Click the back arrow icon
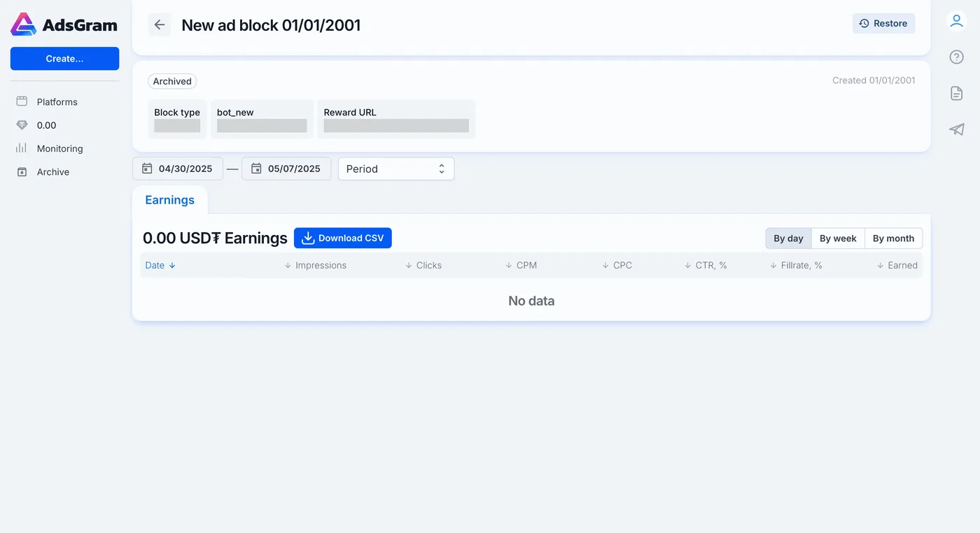The height and width of the screenshot is (533, 980). pyautogui.click(x=160, y=25)
